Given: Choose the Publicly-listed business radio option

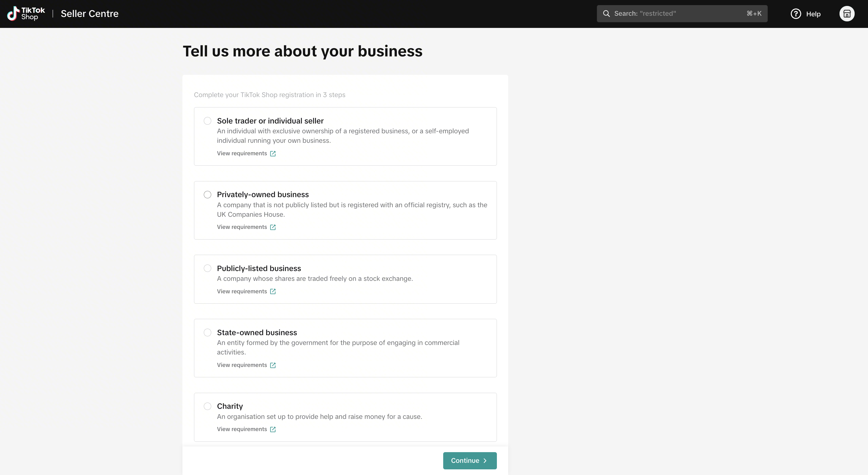Looking at the screenshot, I should point(208,268).
